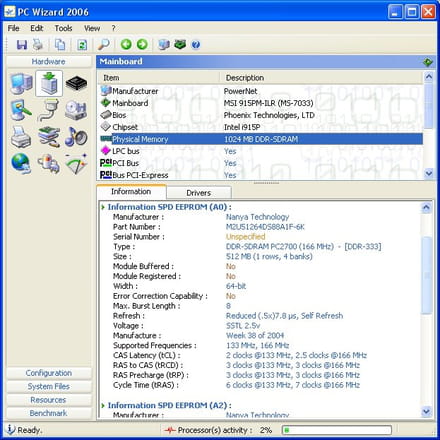Screen dimensions: 440x440
Task: Sort by the Description column header
Action: pos(321,78)
